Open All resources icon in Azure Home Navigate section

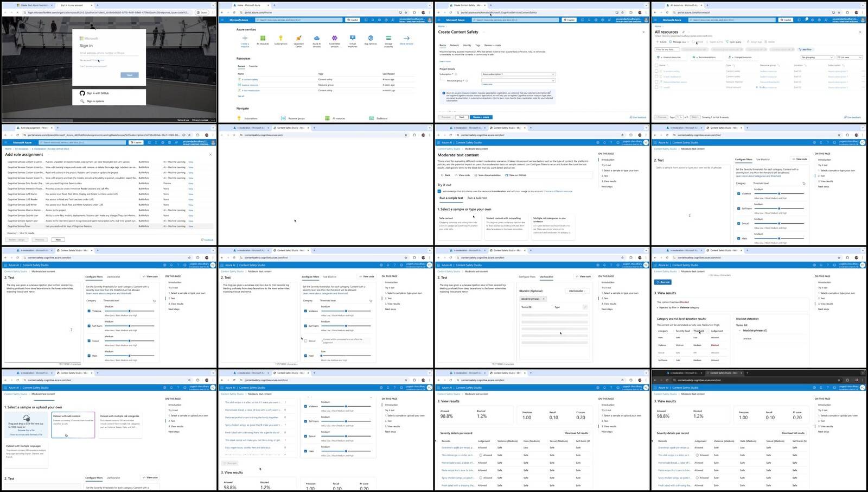pyautogui.click(x=327, y=118)
